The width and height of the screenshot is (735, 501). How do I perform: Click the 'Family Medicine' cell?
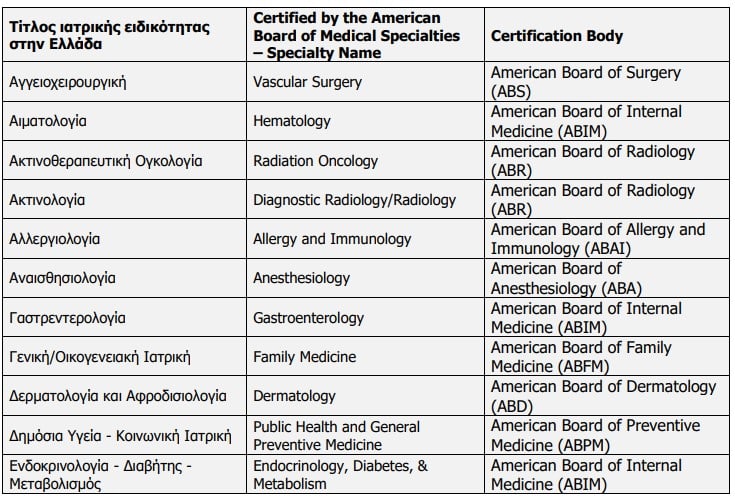pos(304,357)
